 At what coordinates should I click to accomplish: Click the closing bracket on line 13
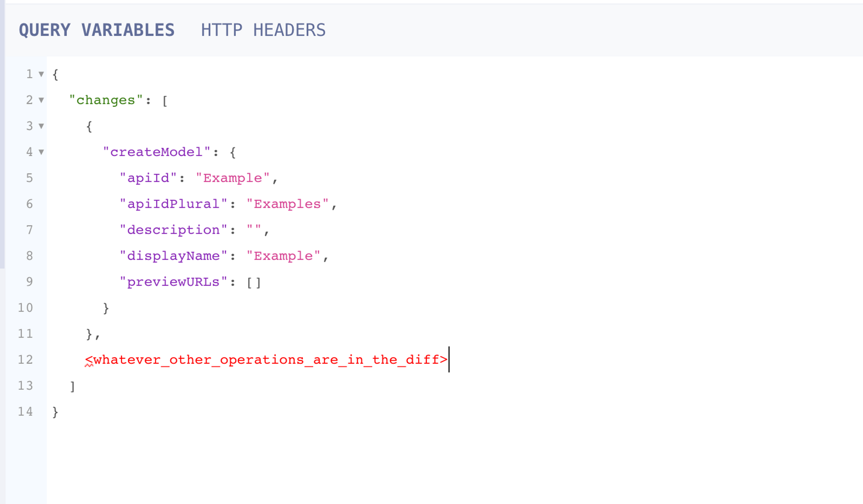click(72, 386)
